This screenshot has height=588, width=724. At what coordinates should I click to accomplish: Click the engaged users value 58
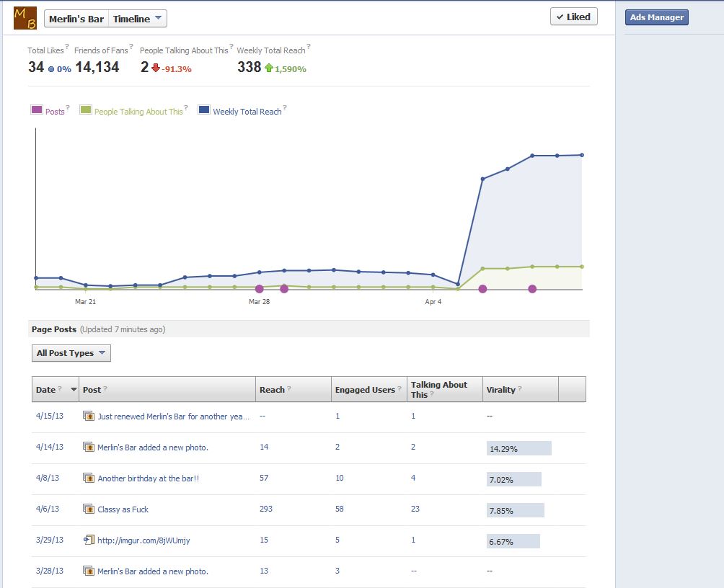[x=340, y=509]
